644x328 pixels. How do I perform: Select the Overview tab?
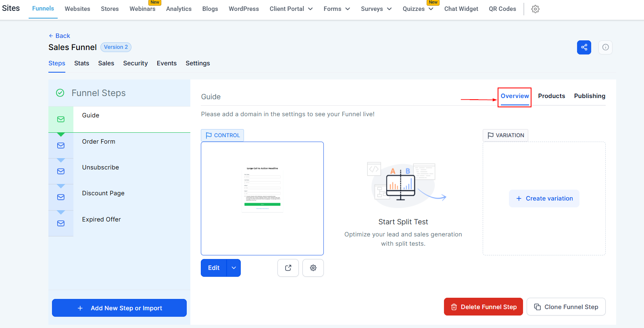pos(515,96)
